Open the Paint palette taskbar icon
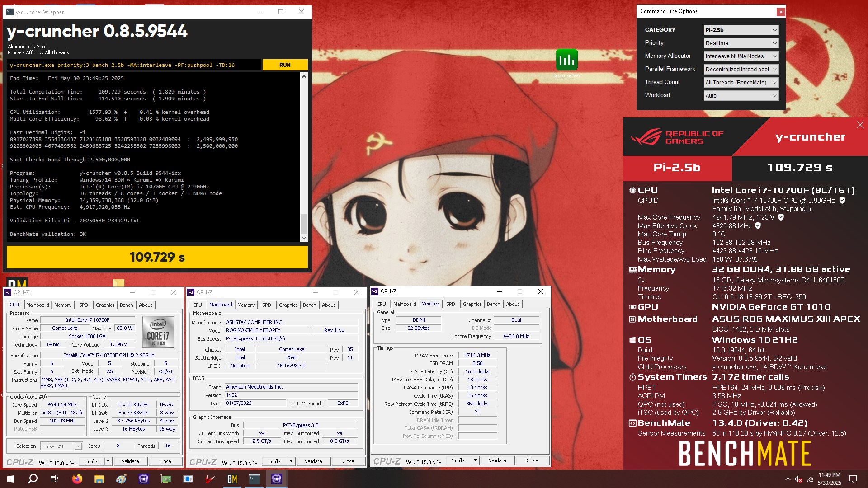Viewport: 868px width, 488px height. click(121, 479)
